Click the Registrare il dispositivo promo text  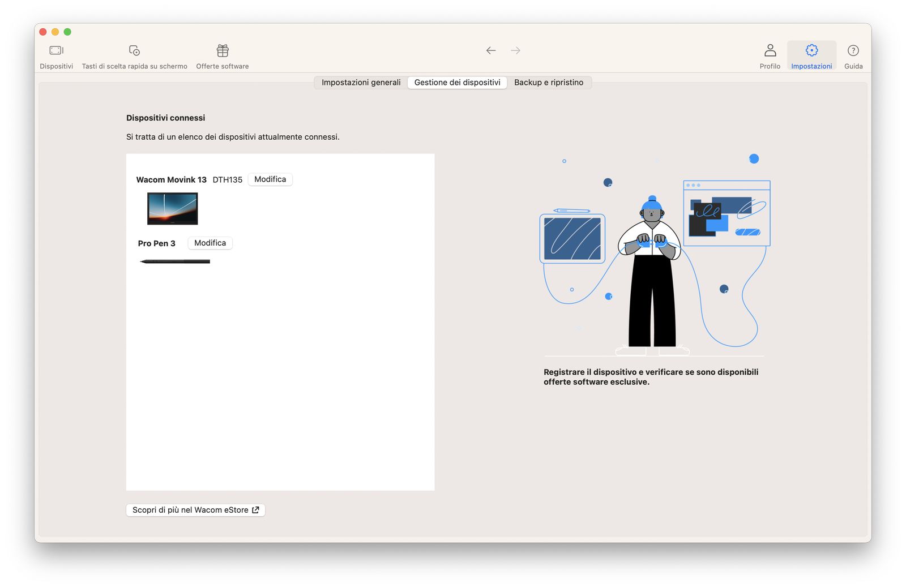pyautogui.click(x=651, y=377)
